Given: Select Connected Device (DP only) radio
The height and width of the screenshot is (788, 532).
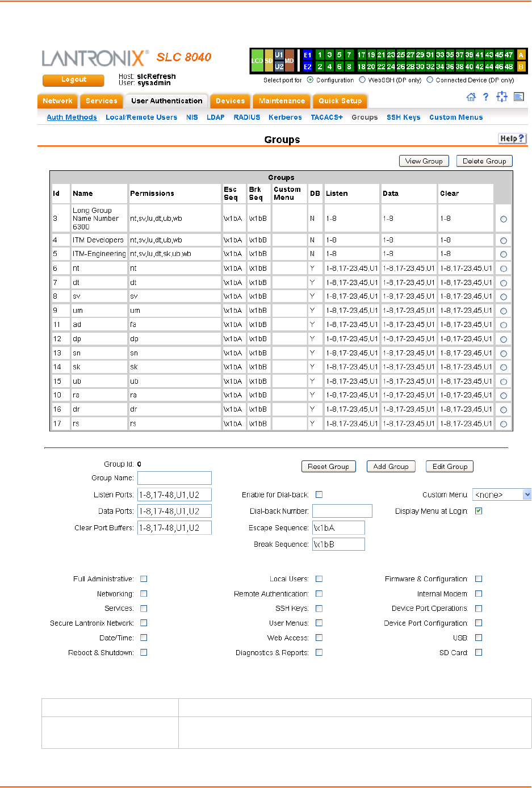Looking at the screenshot, I should (x=430, y=80).
